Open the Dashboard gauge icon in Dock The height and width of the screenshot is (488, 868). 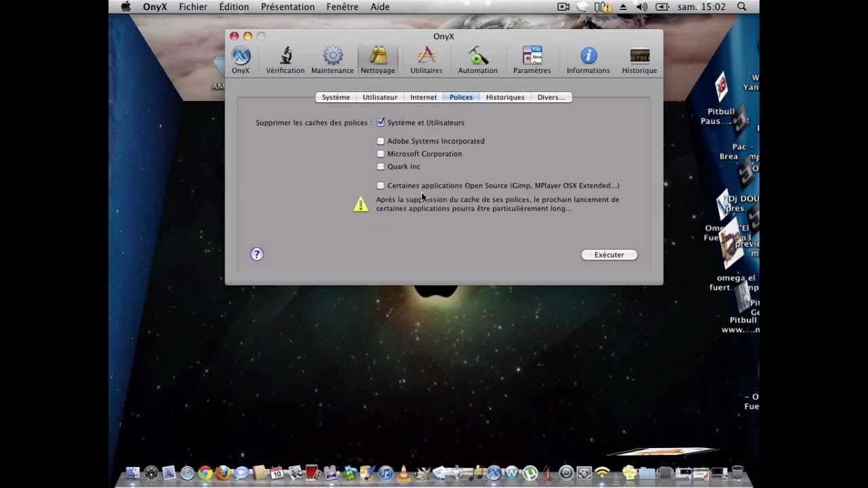(151, 473)
